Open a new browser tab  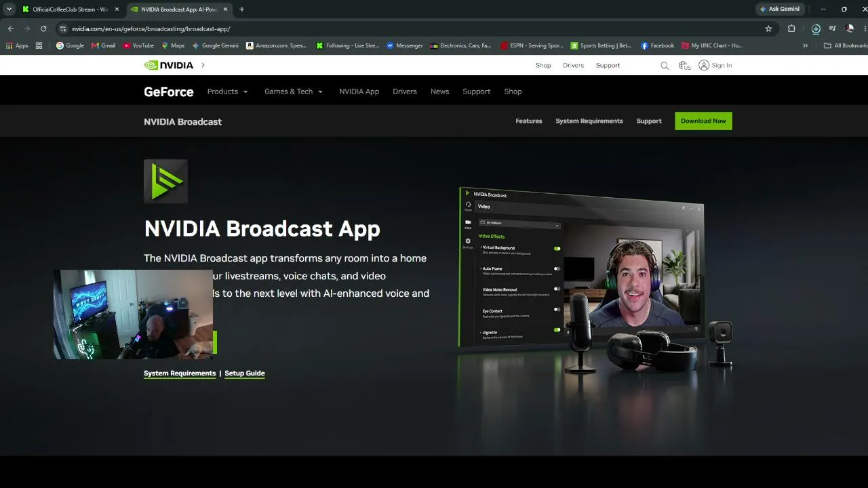[x=242, y=9]
